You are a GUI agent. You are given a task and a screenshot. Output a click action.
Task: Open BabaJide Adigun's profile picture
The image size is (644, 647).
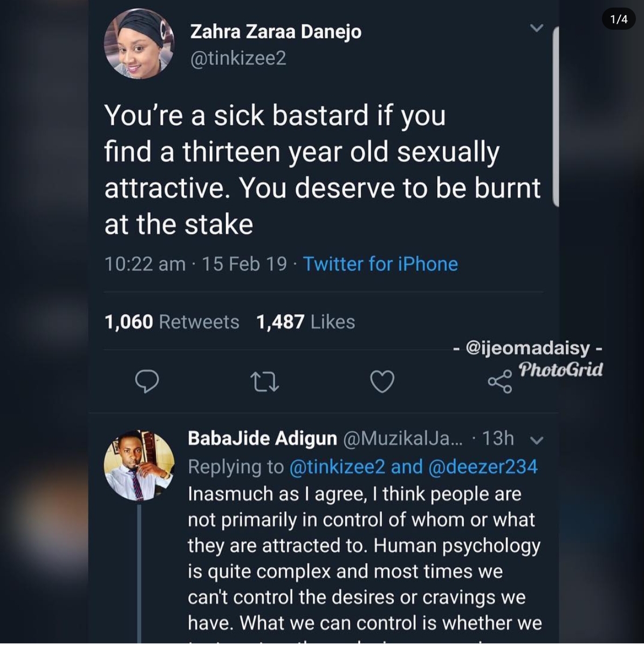pyautogui.click(x=139, y=465)
